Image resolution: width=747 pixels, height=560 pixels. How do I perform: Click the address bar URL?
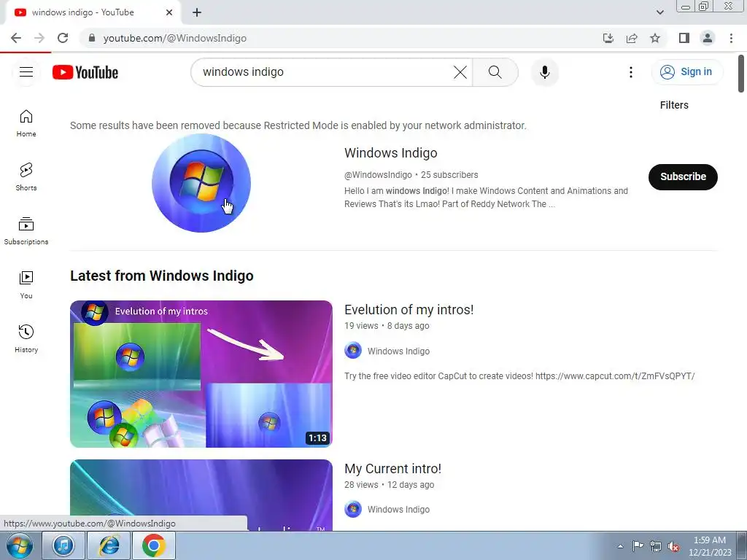175,38
